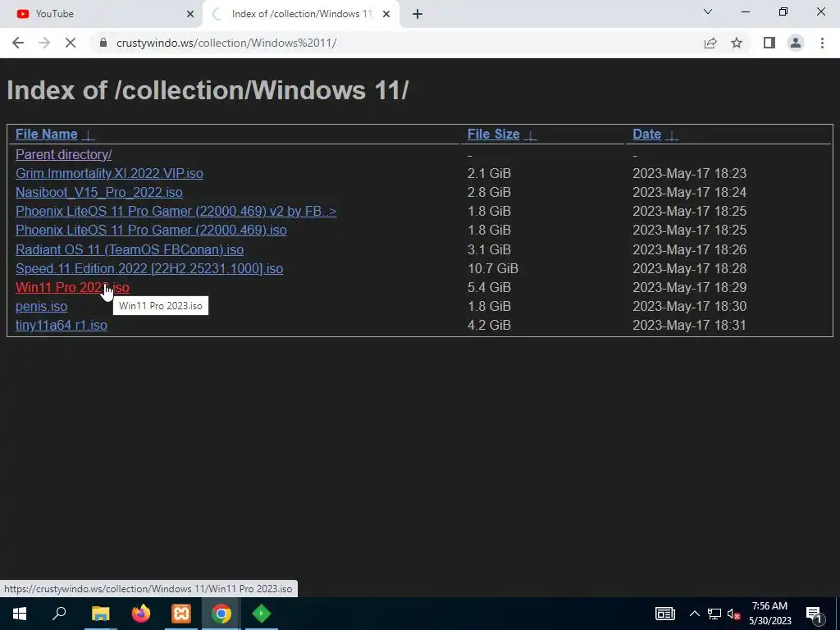Open File Explorer from taskbar
Image resolution: width=840 pixels, height=630 pixels.
[x=100, y=614]
